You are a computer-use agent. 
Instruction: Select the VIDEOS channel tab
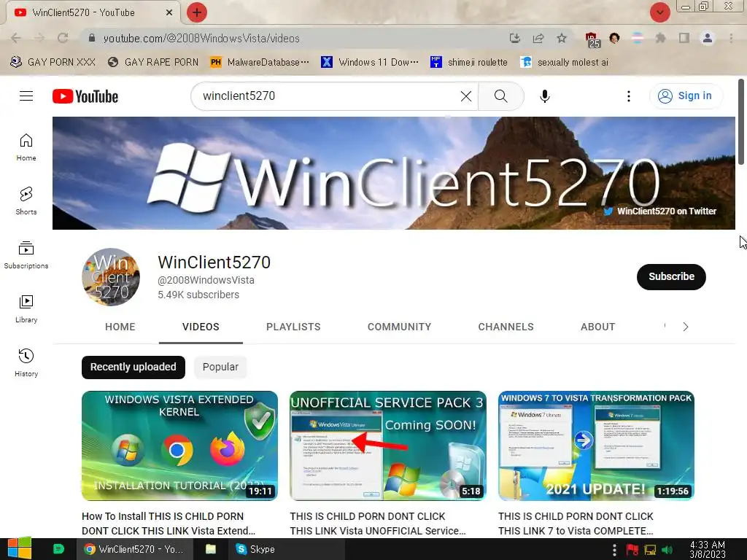(201, 327)
